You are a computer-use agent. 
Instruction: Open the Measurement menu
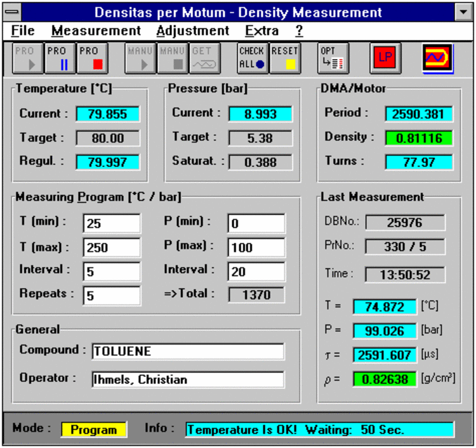click(x=96, y=30)
